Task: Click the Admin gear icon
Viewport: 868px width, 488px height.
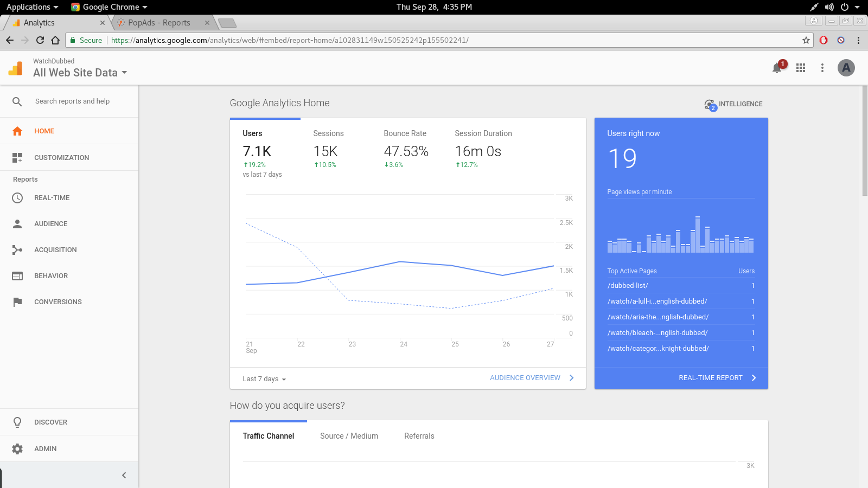Action: point(17,449)
